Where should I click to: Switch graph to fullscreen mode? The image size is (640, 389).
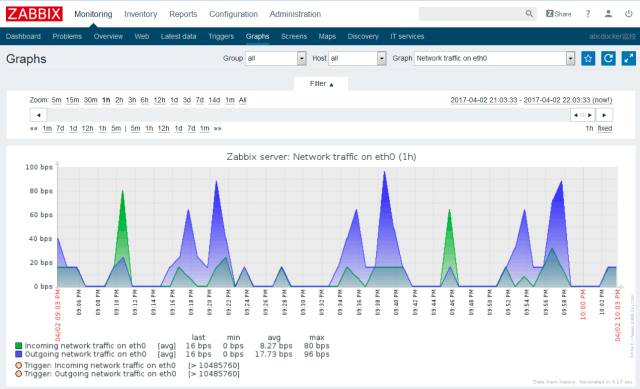(629, 58)
